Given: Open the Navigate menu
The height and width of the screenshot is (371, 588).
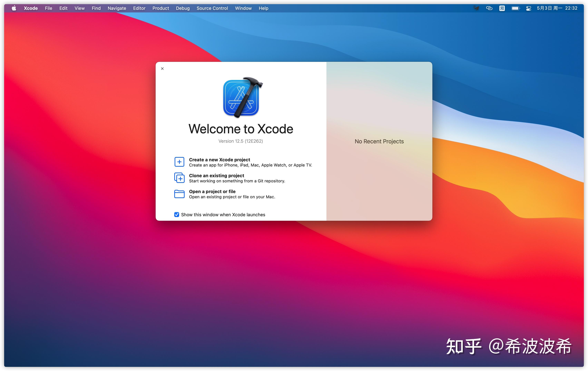Looking at the screenshot, I should click(x=117, y=8).
